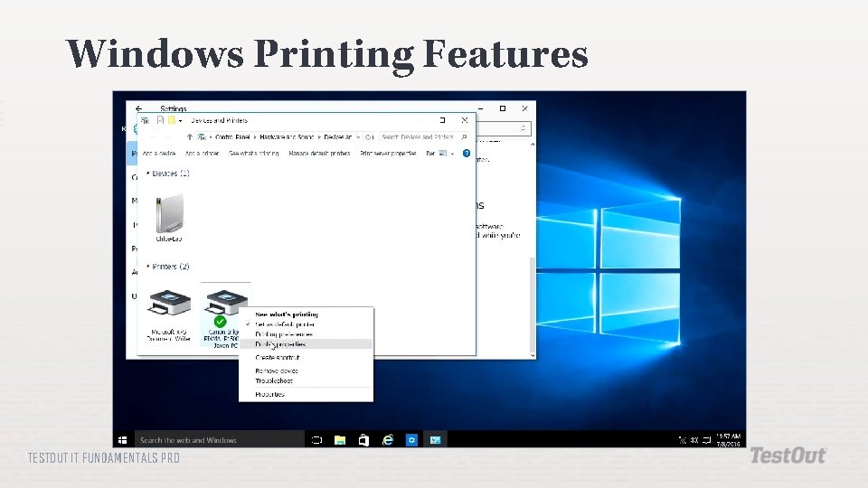The image size is (868, 488).
Task: Collapse the Printers (2) group
Action: (x=147, y=266)
